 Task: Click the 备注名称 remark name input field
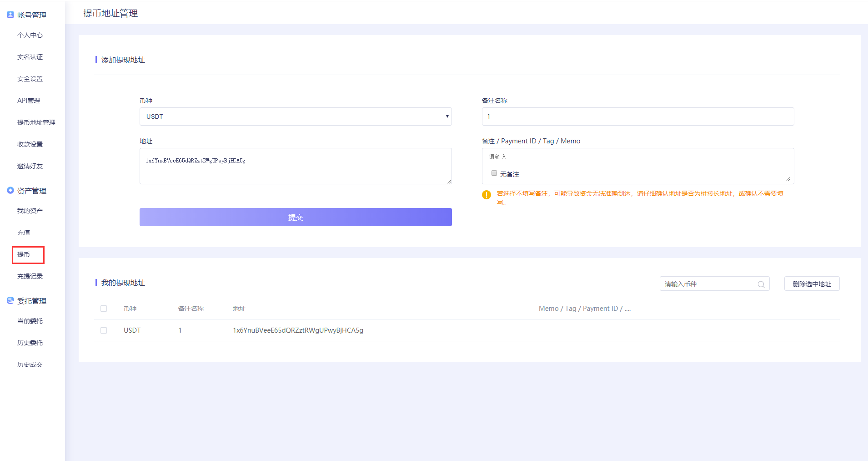point(637,117)
